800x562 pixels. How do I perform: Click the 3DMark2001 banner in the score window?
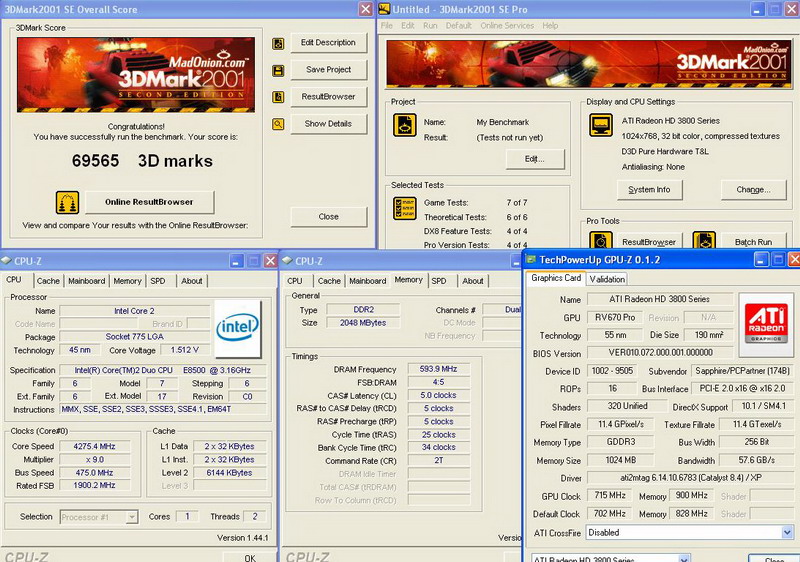[x=136, y=74]
